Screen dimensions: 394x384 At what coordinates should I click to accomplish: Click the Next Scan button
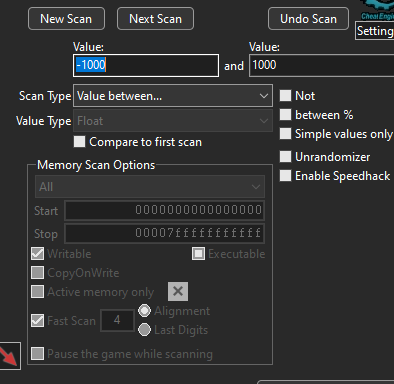pyautogui.click(x=155, y=19)
